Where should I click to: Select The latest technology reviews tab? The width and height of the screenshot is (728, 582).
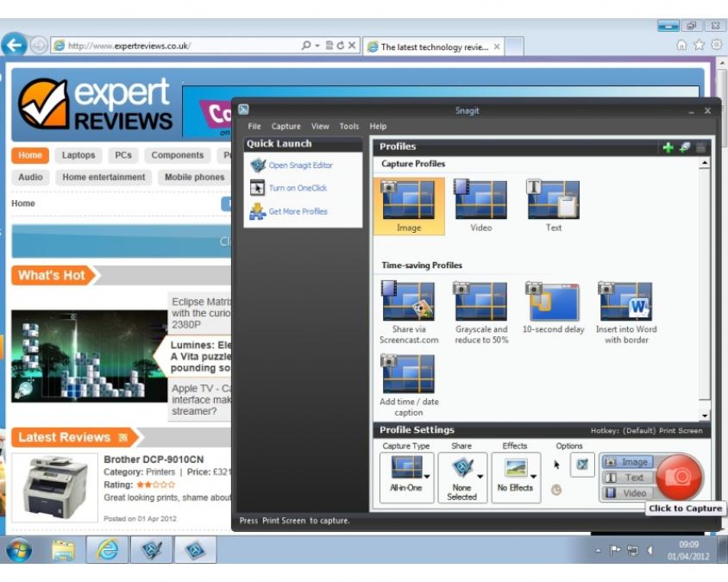click(434, 47)
